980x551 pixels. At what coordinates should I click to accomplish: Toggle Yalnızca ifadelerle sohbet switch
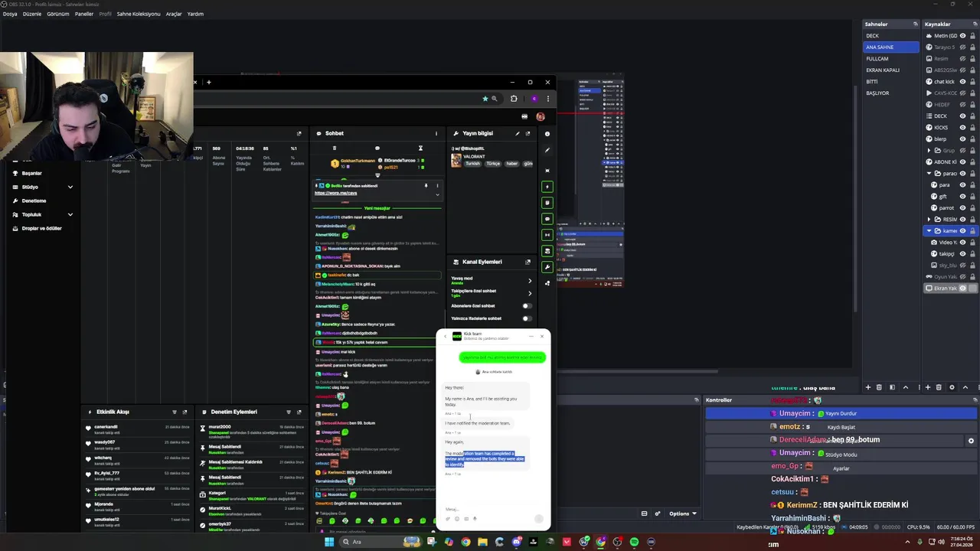[527, 318]
